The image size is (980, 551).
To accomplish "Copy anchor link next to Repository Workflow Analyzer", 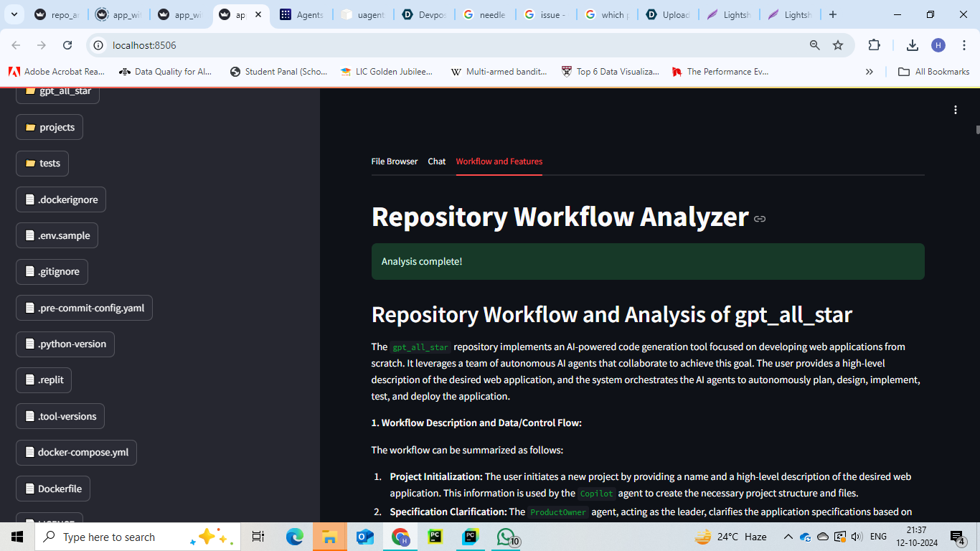I will [x=760, y=219].
